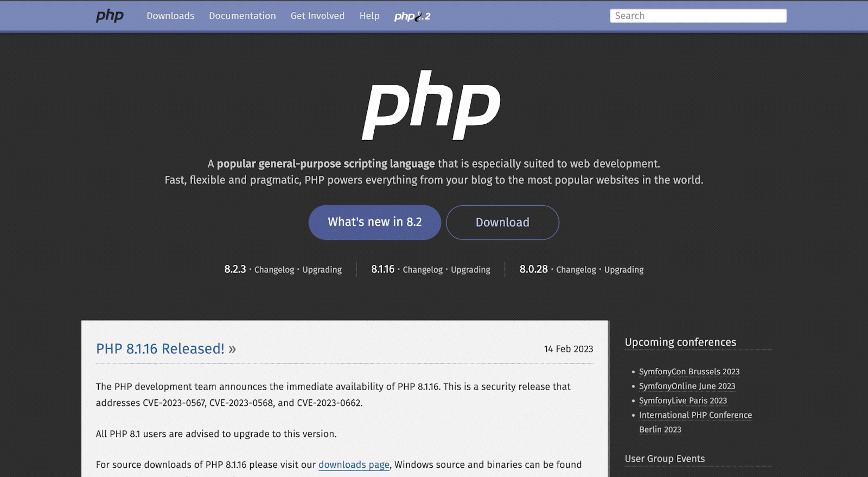Open SymfonyCon Brussels 2023 conference link
Image resolution: width=868 pixels, height=477 pixels.
689,372
